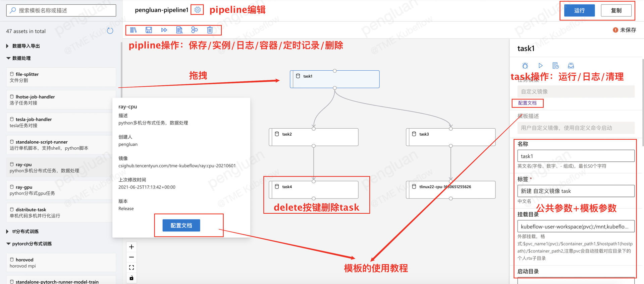The image size is (644, 284).
Task: Click the database icon on task3 node
Action: click(x=414, y=134)
